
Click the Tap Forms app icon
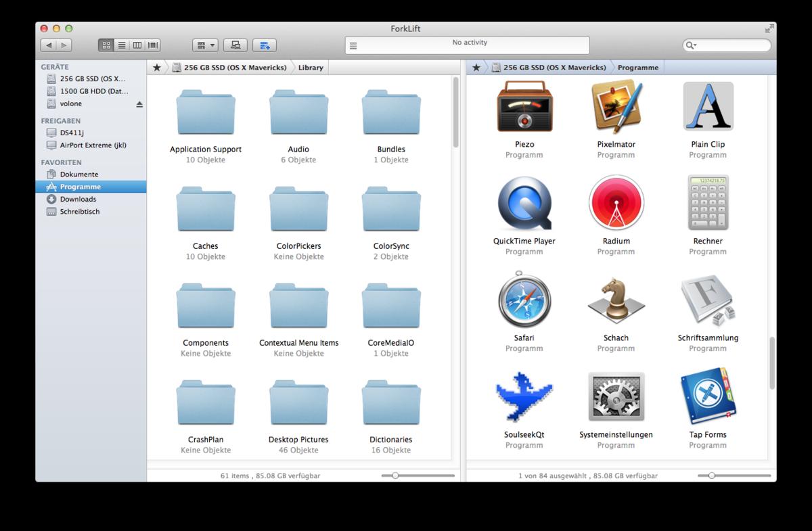click(708, 397)
